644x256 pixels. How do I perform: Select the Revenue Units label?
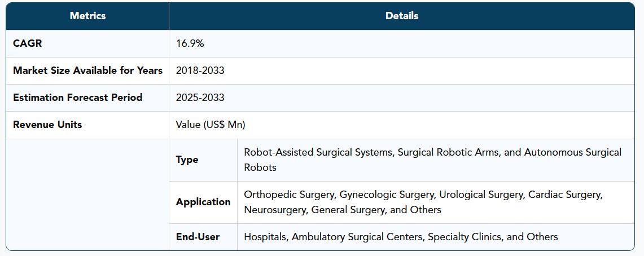point(47,125)
